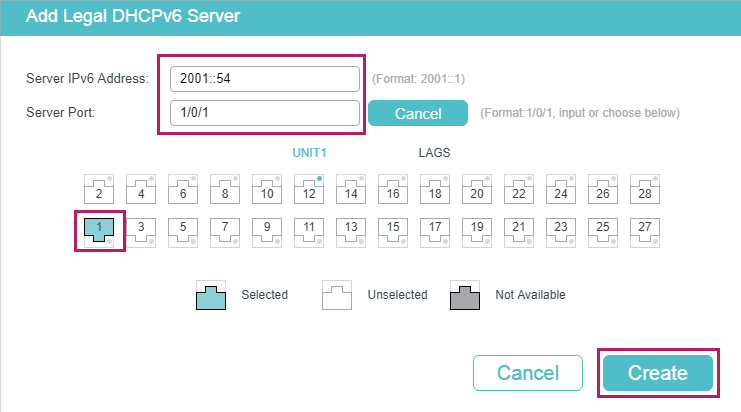Select port 3 icon
741x412 pixels.
pos(141,232)
